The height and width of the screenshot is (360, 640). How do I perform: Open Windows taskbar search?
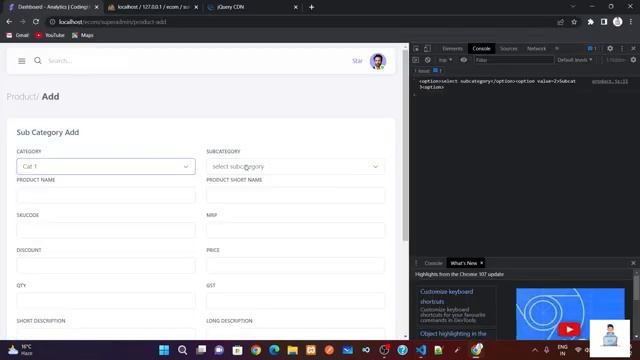[x=182, y=350]
